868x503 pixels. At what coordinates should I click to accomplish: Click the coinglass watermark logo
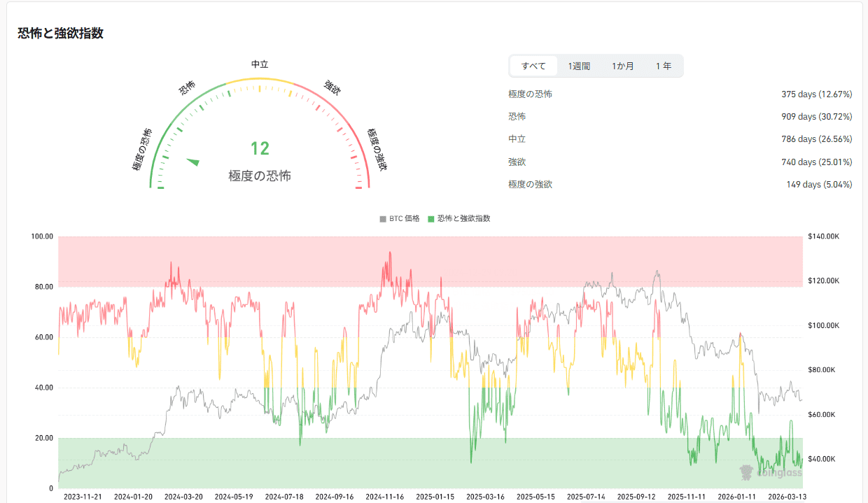click(x=771, y=473)
